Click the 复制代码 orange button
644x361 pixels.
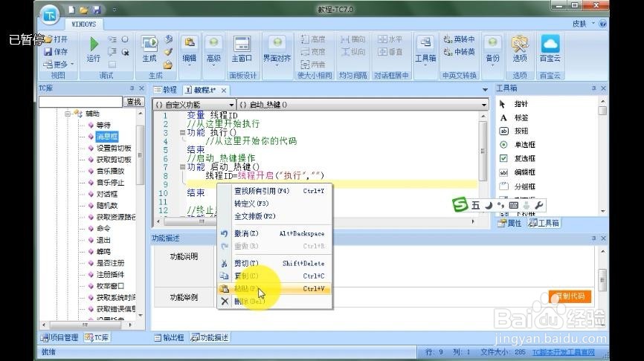point(570,296)
